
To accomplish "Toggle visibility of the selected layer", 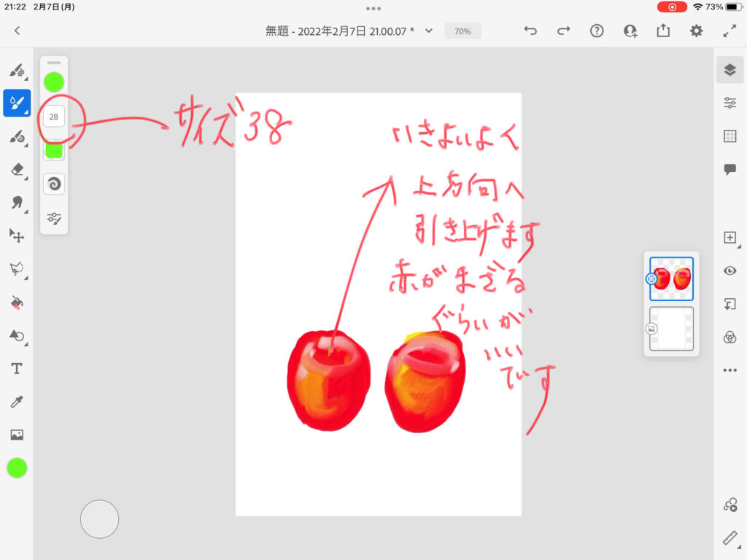I will coord(729,271).
